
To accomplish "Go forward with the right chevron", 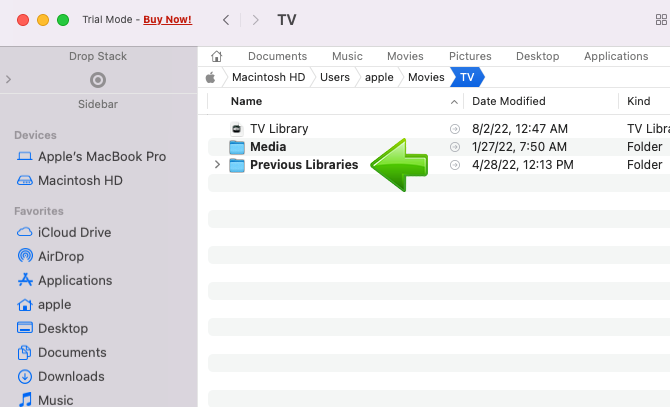I will pos(256,20).
